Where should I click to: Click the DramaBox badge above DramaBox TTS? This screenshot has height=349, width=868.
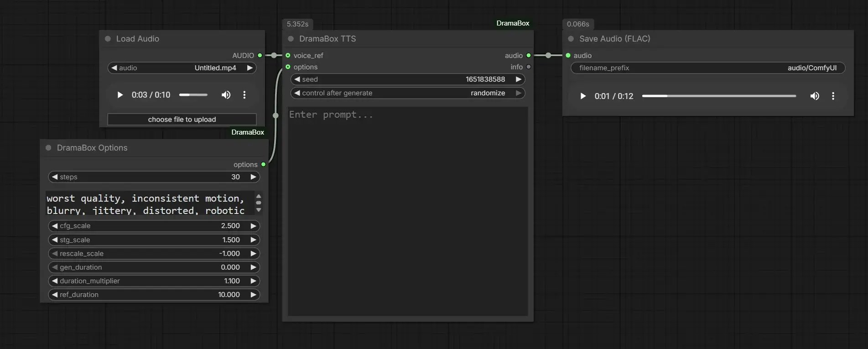pos(513,23)
